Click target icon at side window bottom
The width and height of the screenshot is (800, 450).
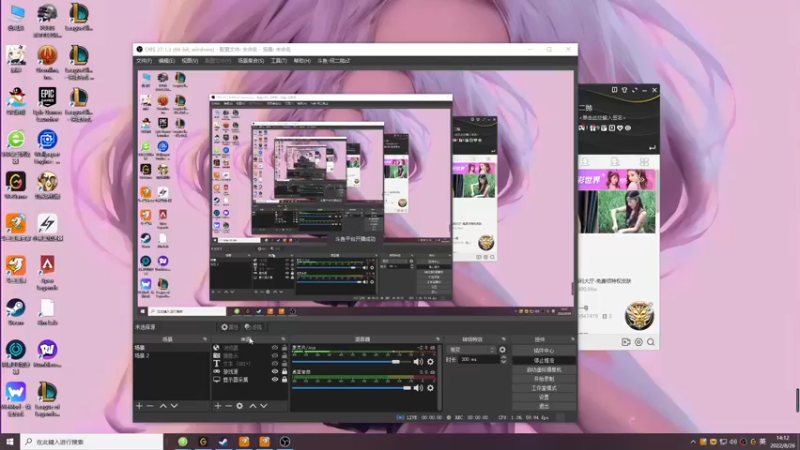point(639,342)
